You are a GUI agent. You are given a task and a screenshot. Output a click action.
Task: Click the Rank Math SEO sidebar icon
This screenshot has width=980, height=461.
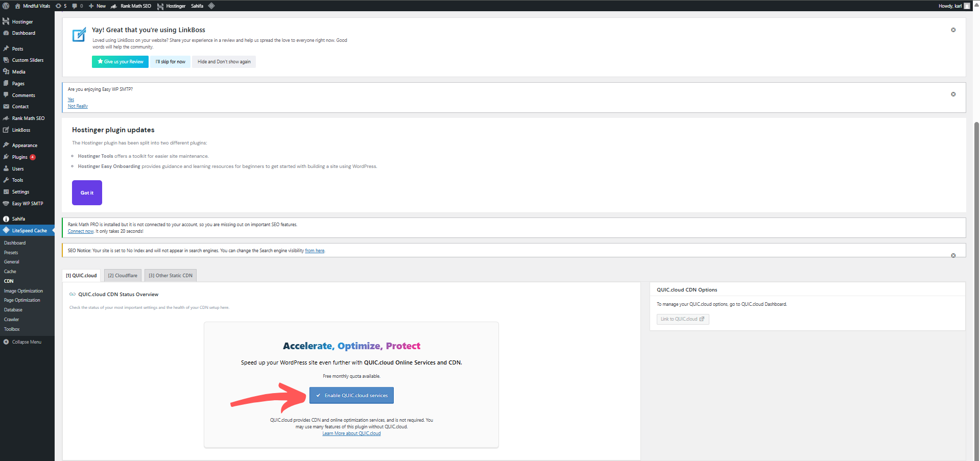pyautogui.click(x=6, y=118)
